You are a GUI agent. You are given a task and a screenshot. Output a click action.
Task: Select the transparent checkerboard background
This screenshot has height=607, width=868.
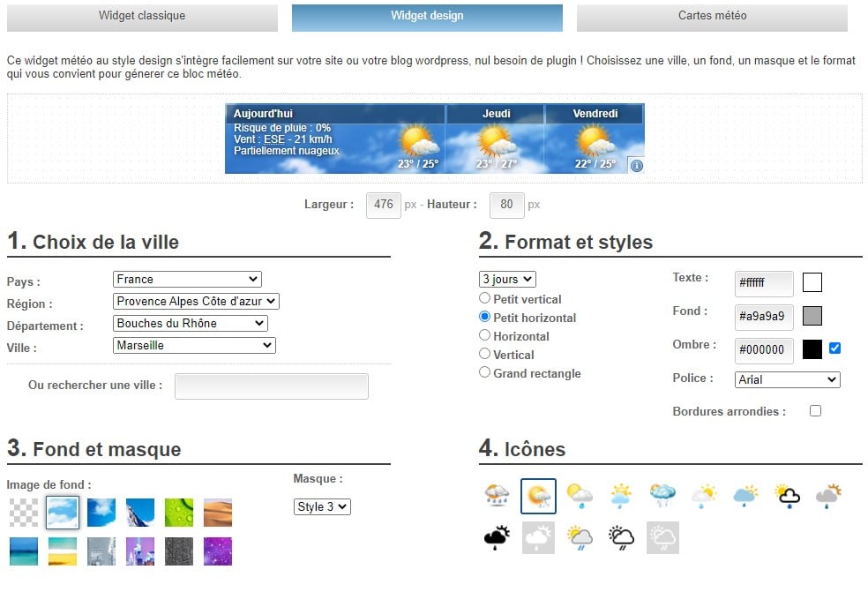pos(24,513)
